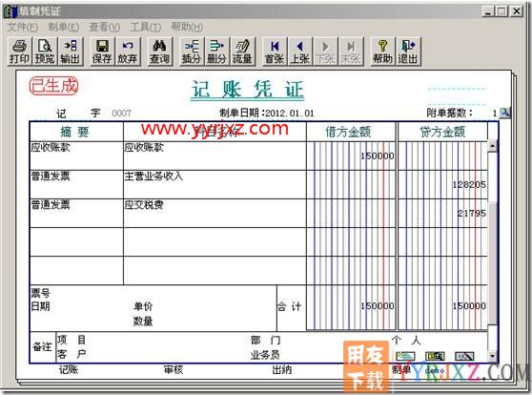Open the 工具(T) menu
The width and height of the screenshot is (532, 395).
point(146,27)
